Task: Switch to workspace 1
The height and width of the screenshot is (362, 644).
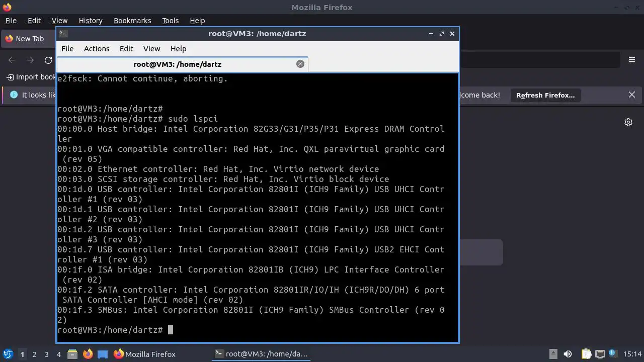Action: [22, 354]
